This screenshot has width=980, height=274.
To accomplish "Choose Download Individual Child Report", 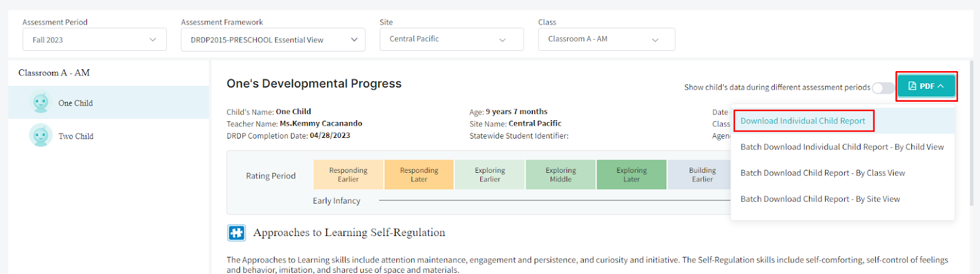I will 802,121.
